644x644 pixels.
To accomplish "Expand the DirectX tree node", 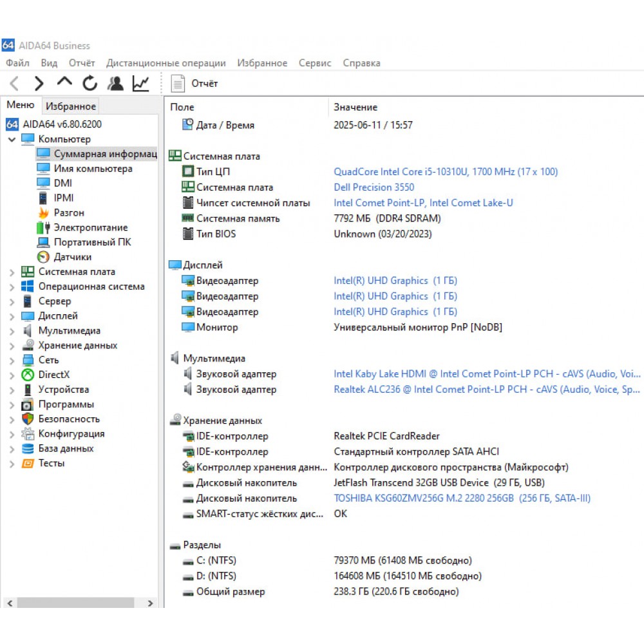I will point(12,375).
